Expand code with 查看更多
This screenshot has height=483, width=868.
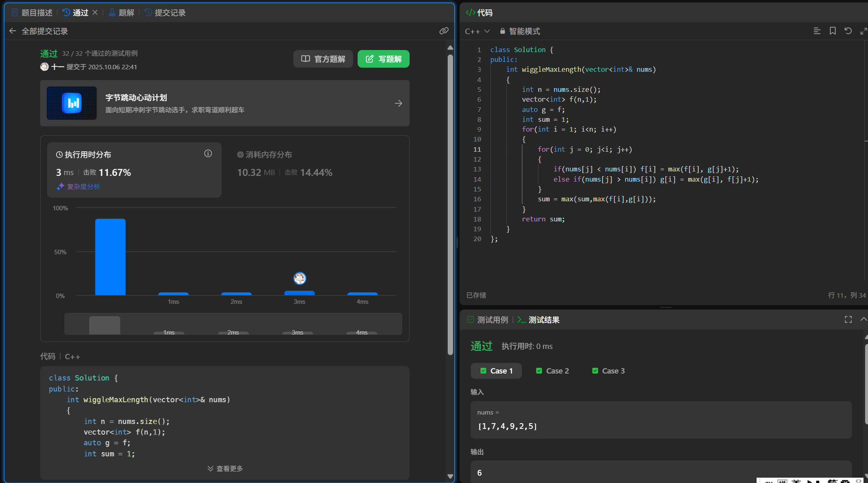point(225,468)
